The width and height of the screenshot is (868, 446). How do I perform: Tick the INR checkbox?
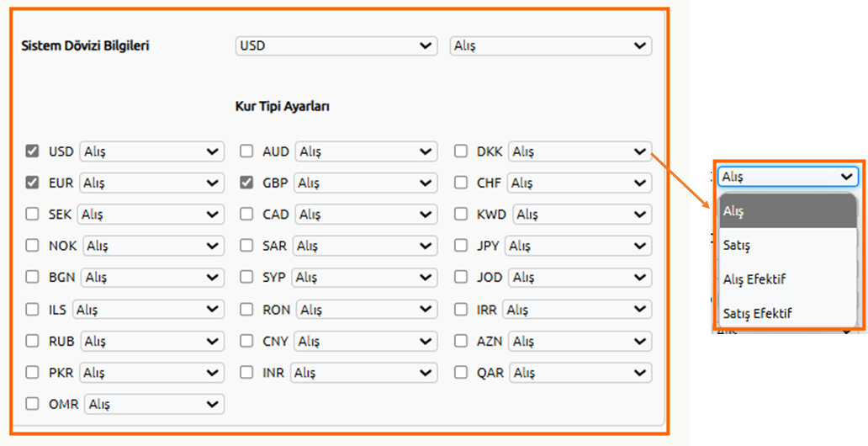point(246,372)
